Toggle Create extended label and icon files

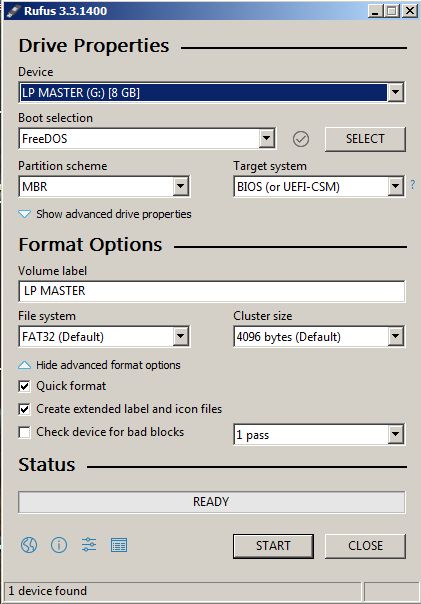24,409
